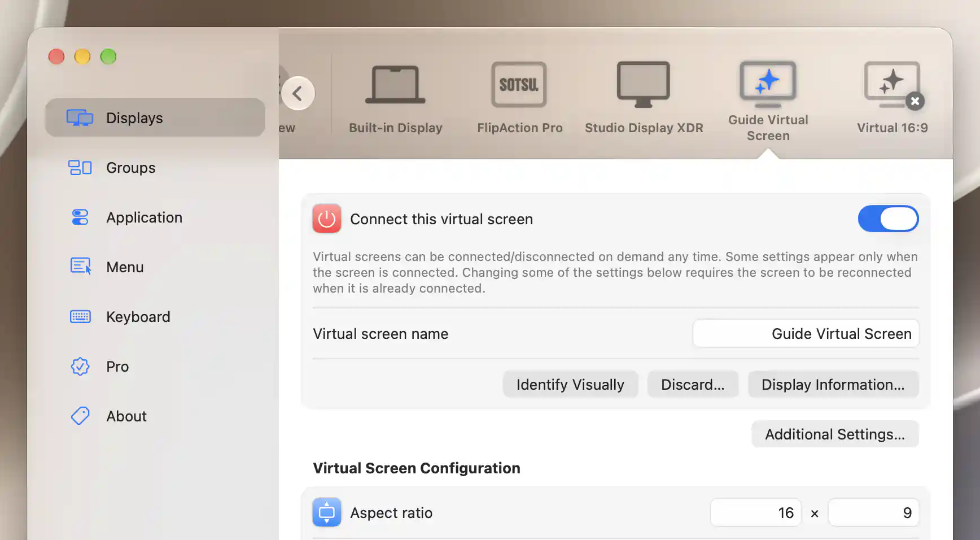Click the Virtual Screen Configuration heading
980x540 pixels.
pos(417,468)
